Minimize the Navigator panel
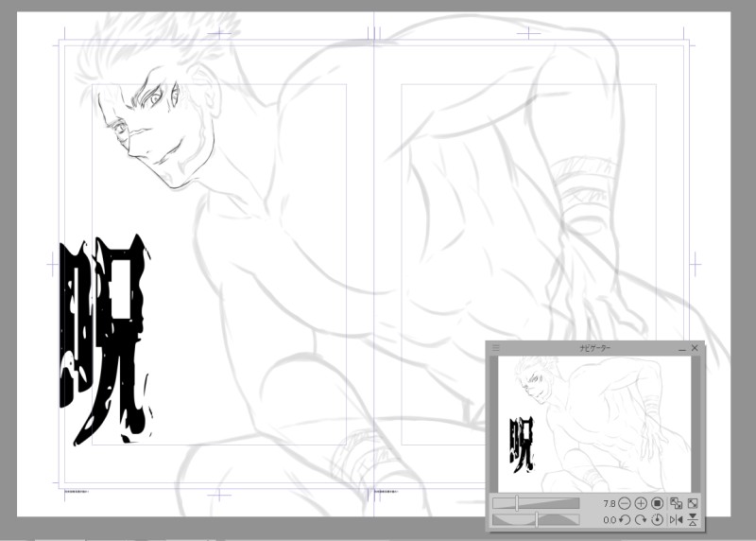 [681, 348]
